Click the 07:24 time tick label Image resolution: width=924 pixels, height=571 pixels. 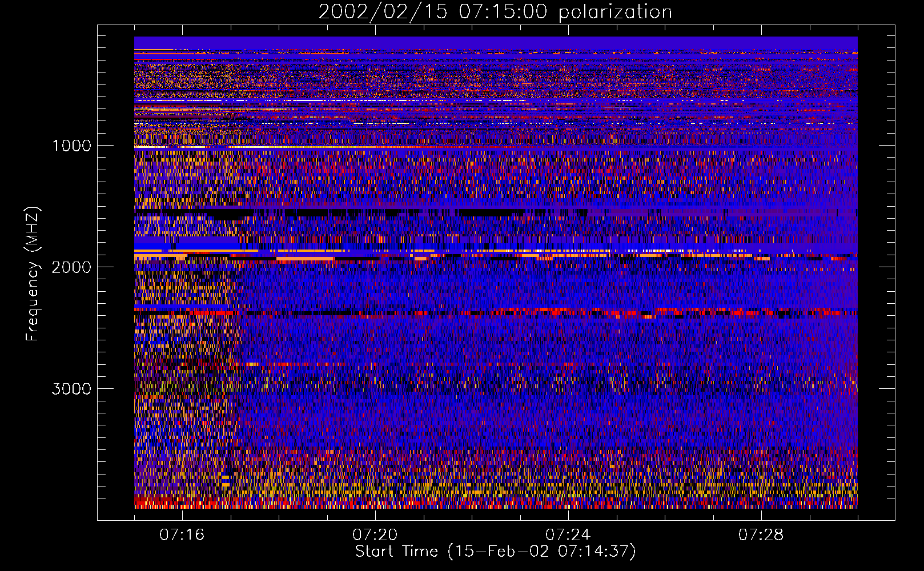pyautogui.click(x=568, y=535)
